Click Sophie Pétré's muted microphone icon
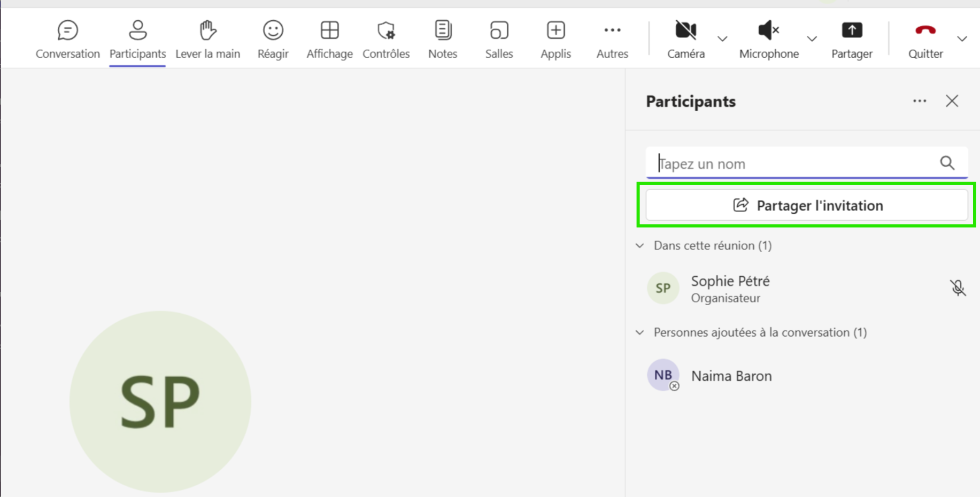This screenshot has width=980, height=497. [x=958, y=288]
